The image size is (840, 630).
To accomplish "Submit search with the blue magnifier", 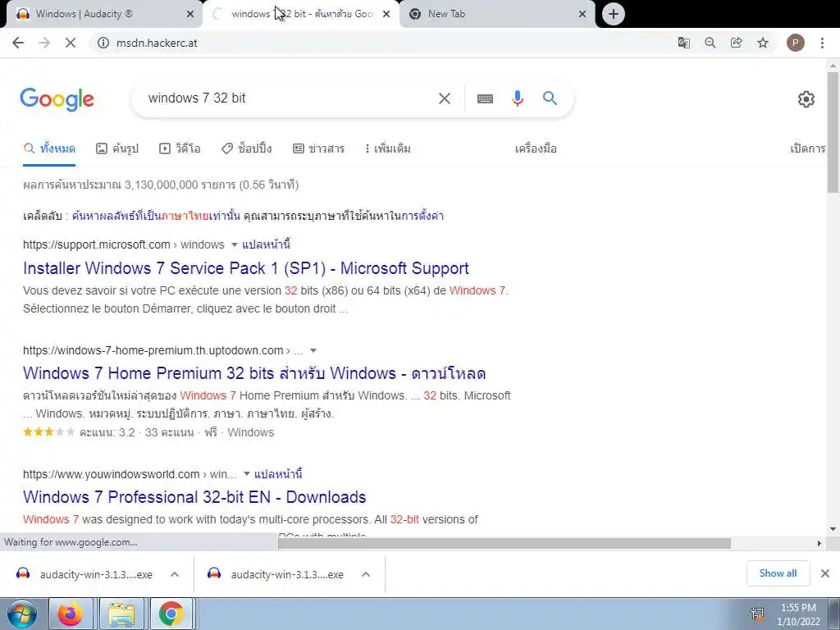I will (550, 98).
